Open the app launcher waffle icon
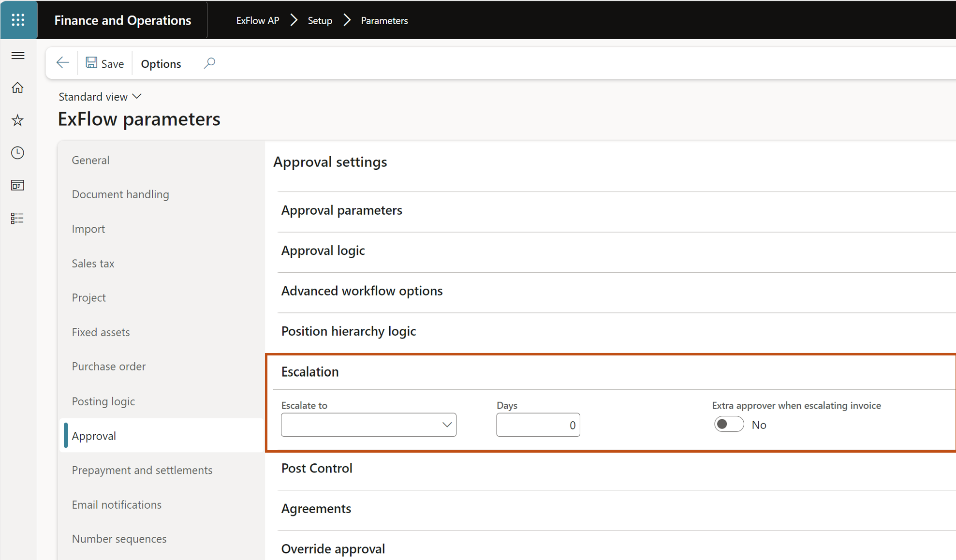The height and width of the screenshot is (560, 956). 18,20
